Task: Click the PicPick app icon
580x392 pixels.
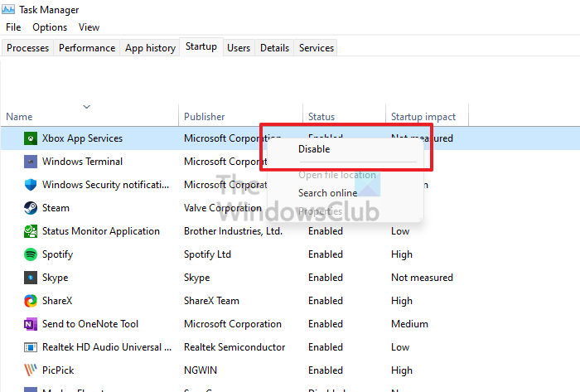Action: point(31,370)
